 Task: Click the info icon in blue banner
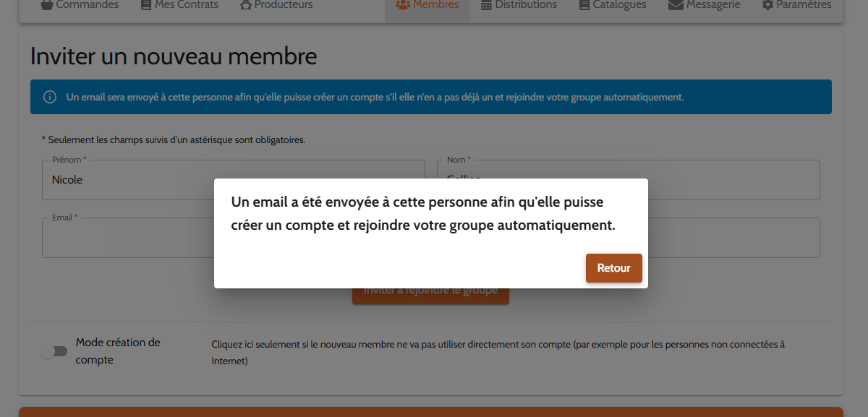[50, 97]
